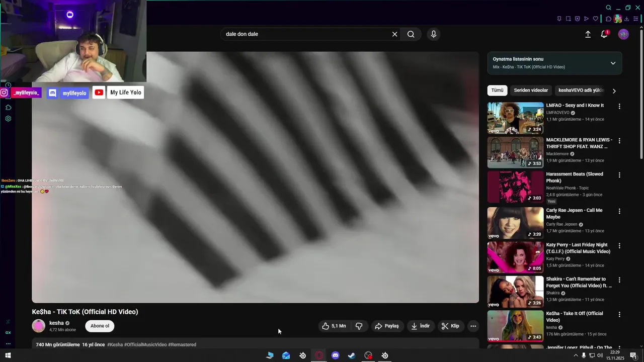This screenshot has height=362, width=644.
Task: Open Opera sidebar extensions cube
Action: [x=8, y=107]
